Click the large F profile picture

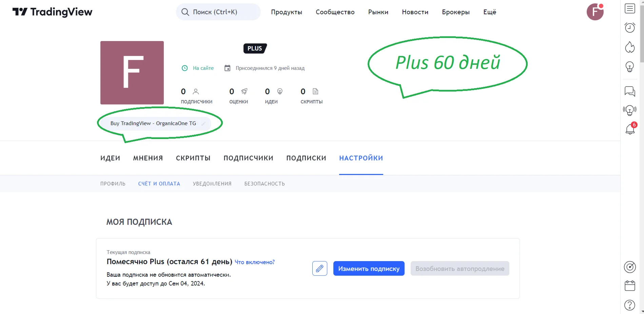click(x=132, y=73)
